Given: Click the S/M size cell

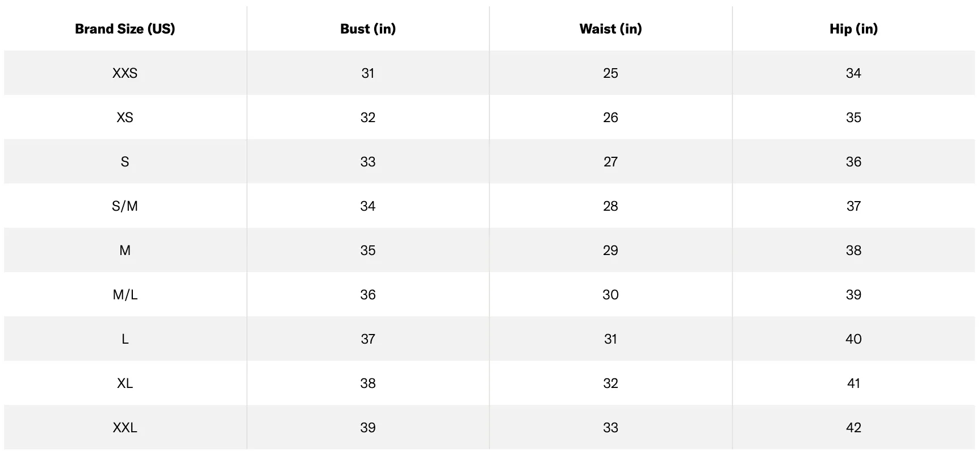Looking at the screenshot, I should coord(125,206).
